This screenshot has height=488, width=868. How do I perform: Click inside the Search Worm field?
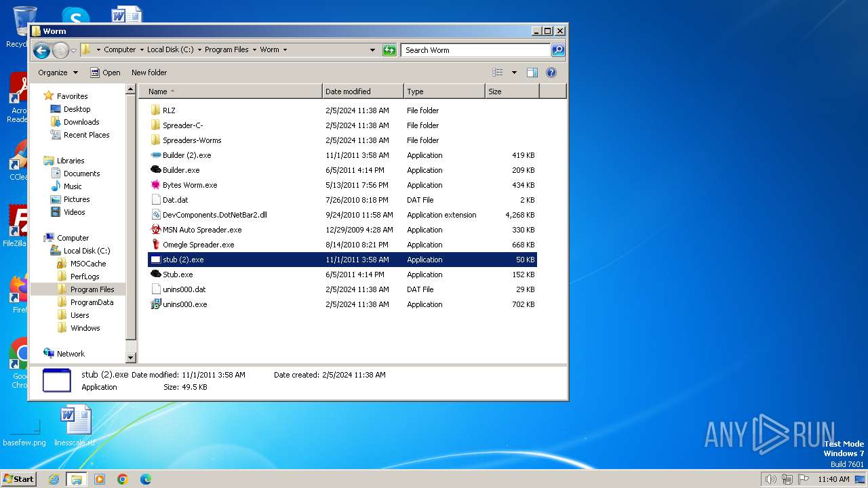pyautogui.click(x=475, y=50)
